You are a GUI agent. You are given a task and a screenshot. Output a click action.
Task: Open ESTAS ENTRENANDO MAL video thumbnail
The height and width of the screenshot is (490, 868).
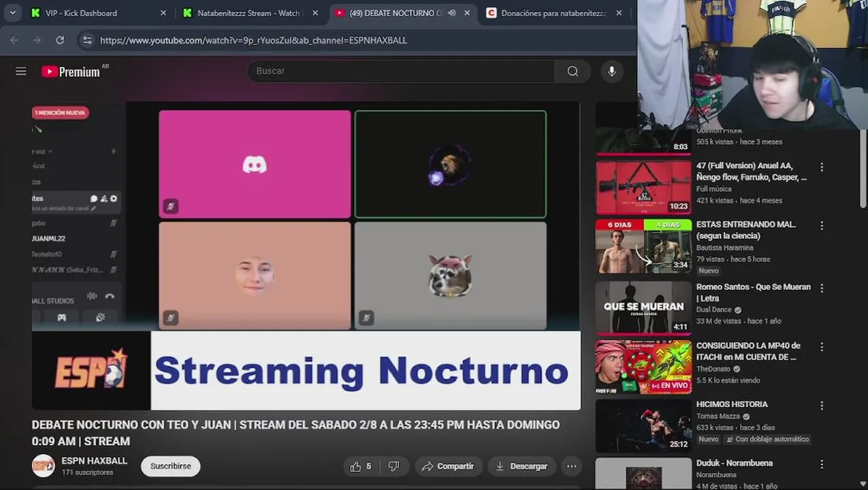pyautogui.click(x=643, y=246)
